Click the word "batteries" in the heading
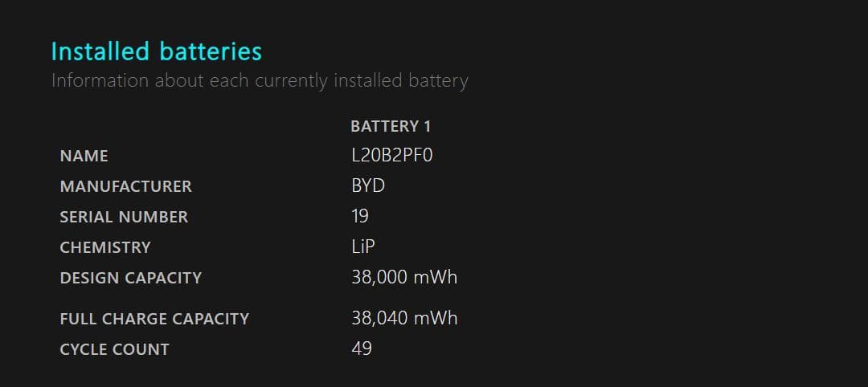This screenshot has width=868, height=387. 211,51
